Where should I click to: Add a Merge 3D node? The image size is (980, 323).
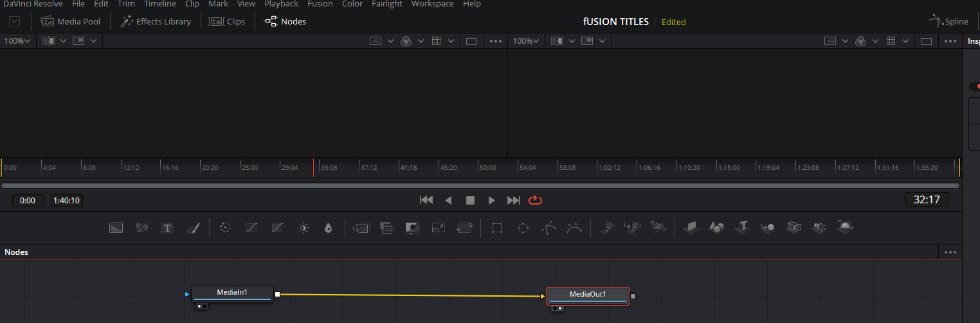[768, 227]
